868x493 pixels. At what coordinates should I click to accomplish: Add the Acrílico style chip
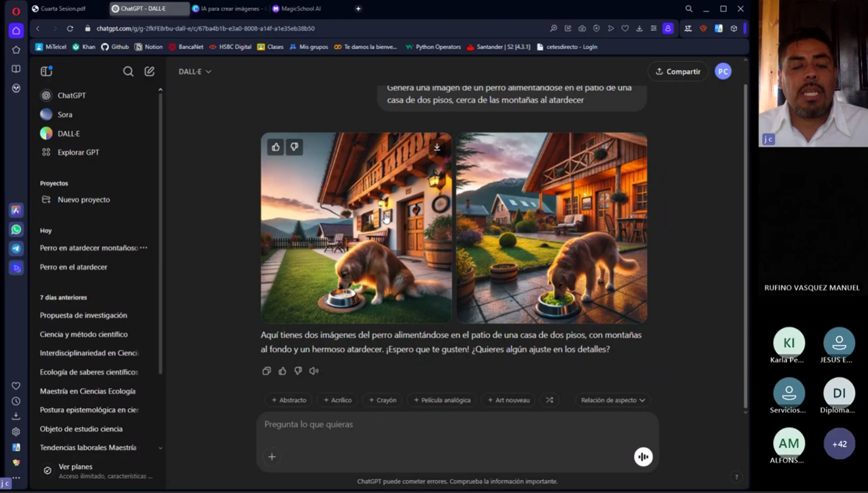[x=338, y=400]
